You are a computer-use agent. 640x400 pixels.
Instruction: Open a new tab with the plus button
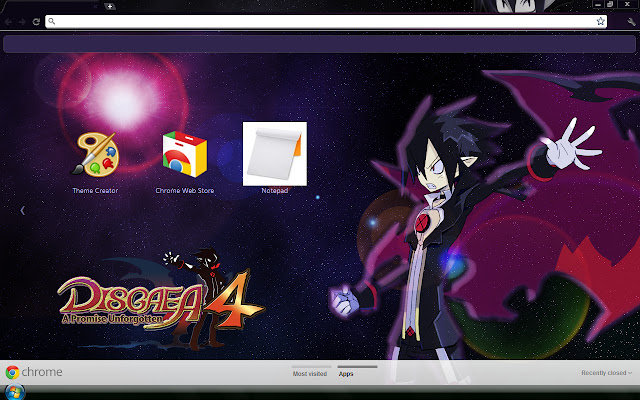pyautogui.click(x=109, y=6)
